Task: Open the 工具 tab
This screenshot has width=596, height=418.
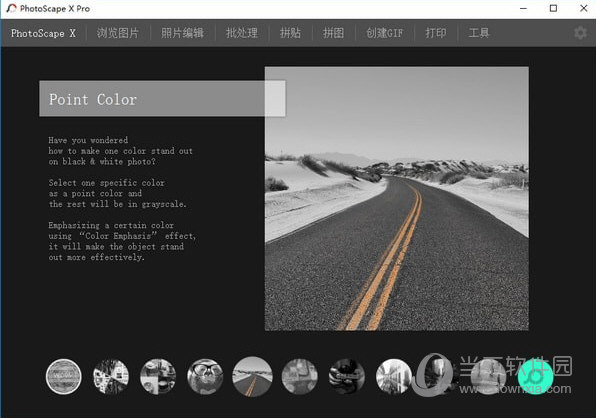Action: pyautogui.click(x=479, y=33)
